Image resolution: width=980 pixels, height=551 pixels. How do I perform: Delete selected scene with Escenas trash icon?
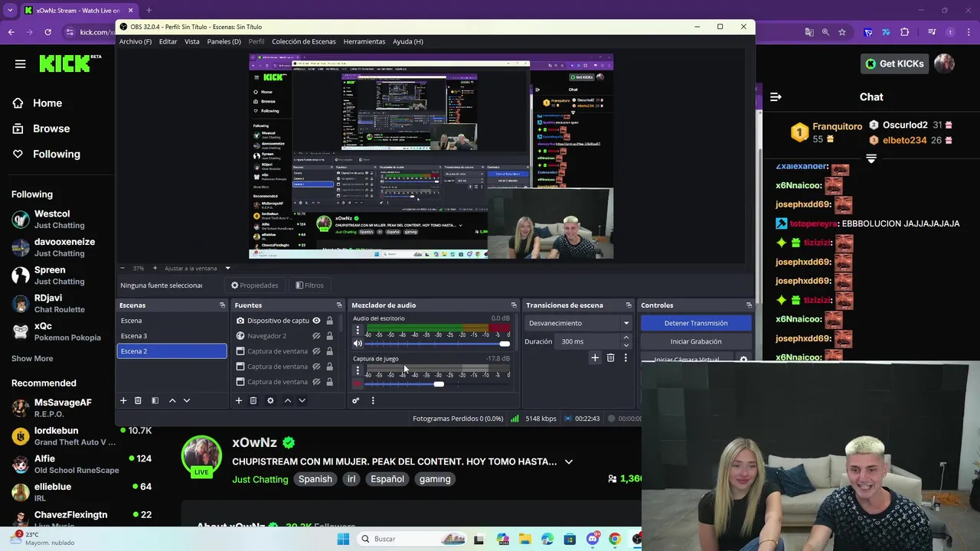click(138, 400)
